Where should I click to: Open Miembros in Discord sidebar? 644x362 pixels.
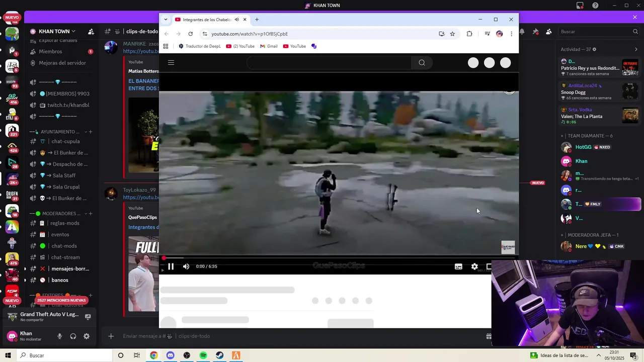pos(61,51)
